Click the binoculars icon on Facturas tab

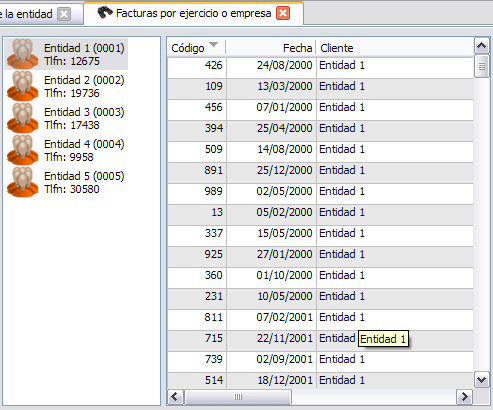pos(105,13)
